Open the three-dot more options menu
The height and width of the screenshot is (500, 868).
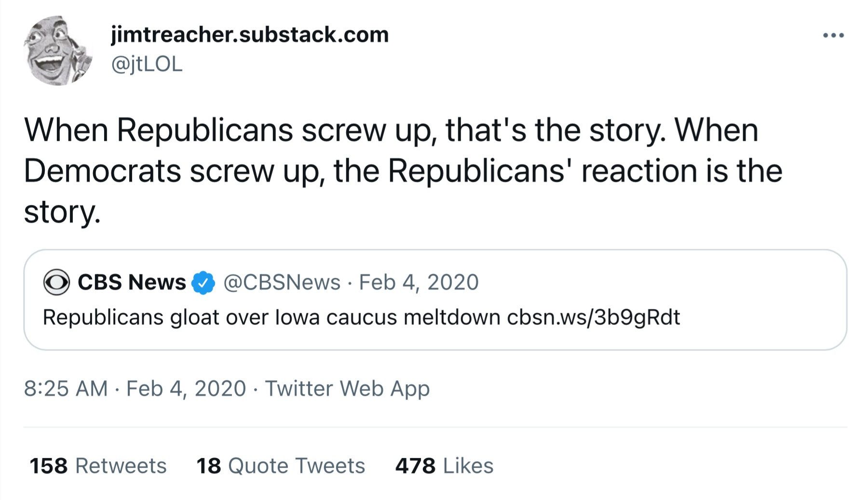coord(833,35)
